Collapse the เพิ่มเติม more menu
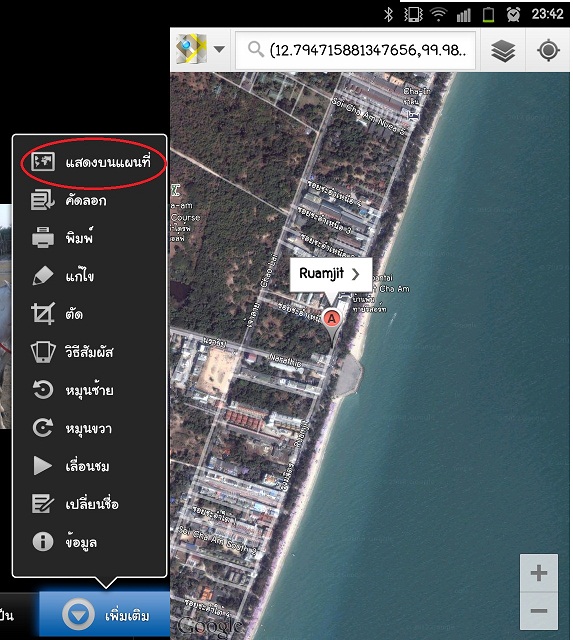Screen dimensions: 573x640 pyautogui.click(x=104, y=614)
